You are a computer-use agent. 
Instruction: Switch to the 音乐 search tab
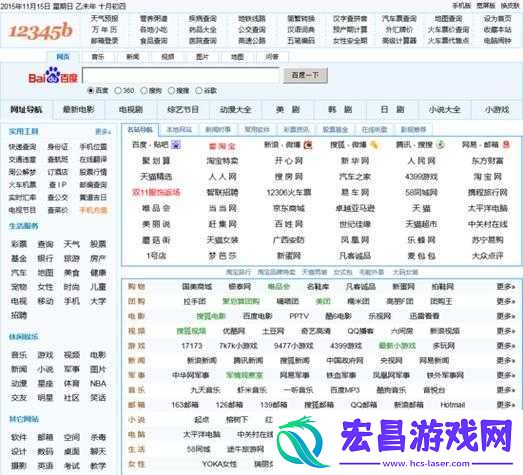[98, 57]
